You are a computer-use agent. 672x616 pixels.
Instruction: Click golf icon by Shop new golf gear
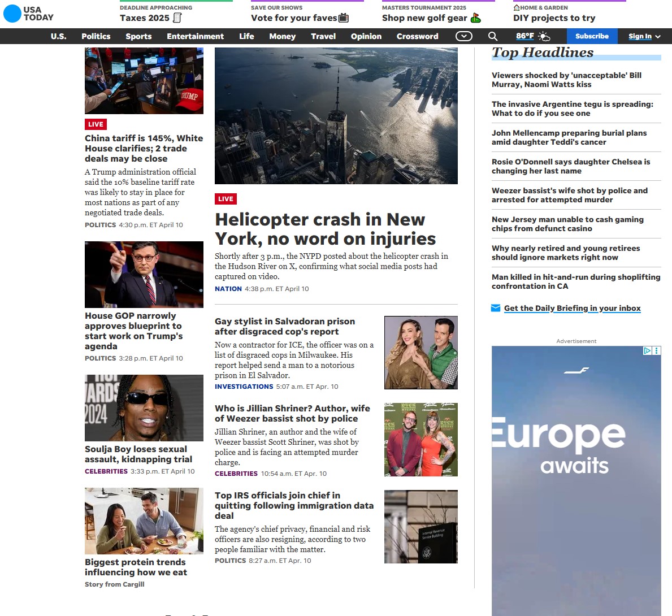tap(476, 18)
